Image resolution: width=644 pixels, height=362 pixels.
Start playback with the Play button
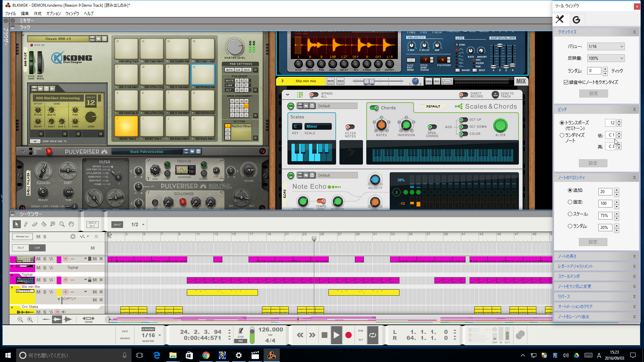pyautogui.click(x=336, y=335)
